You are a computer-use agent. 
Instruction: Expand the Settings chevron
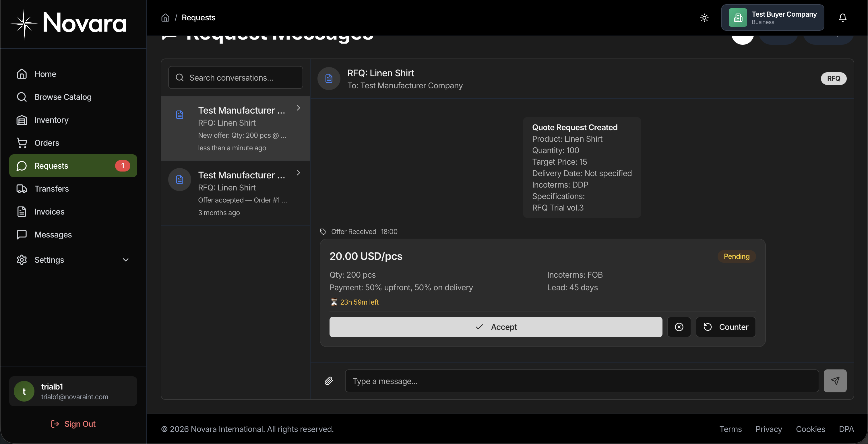[126, 260]
